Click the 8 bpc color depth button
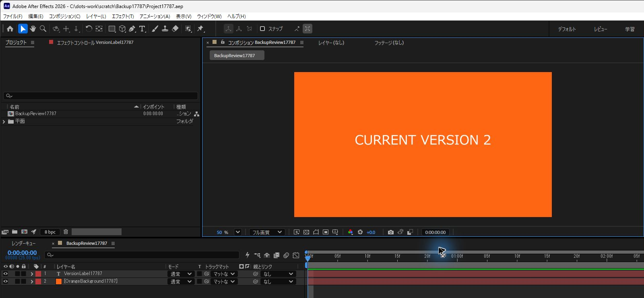This screenshot has height=298, width=644. click(50, 232)
